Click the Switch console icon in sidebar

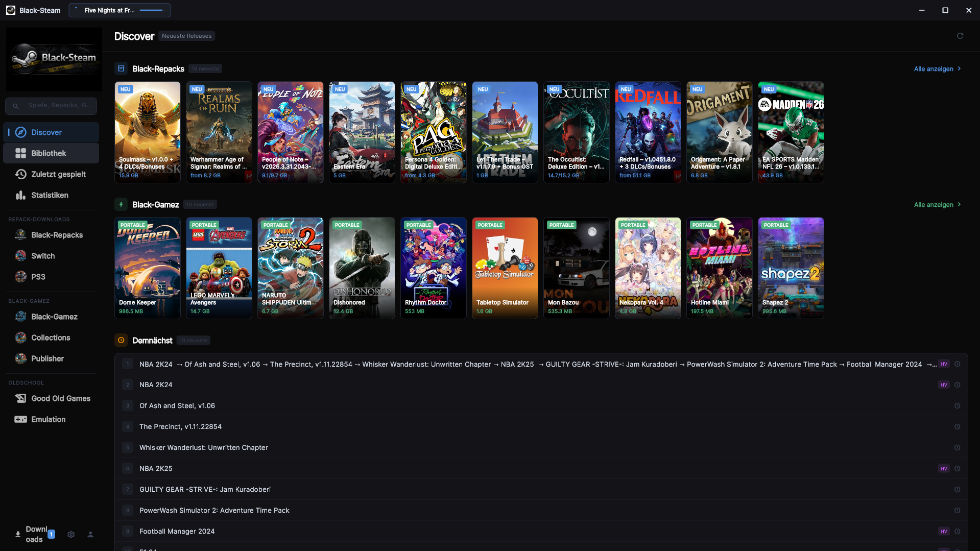[x=20, y=256]
